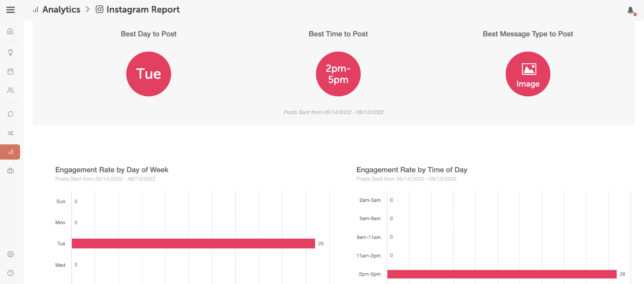Image resolution: width=644 pixels, height=284 pixels.
Task: Open the lightbulb ideas icon
Action: pos(10,52)
